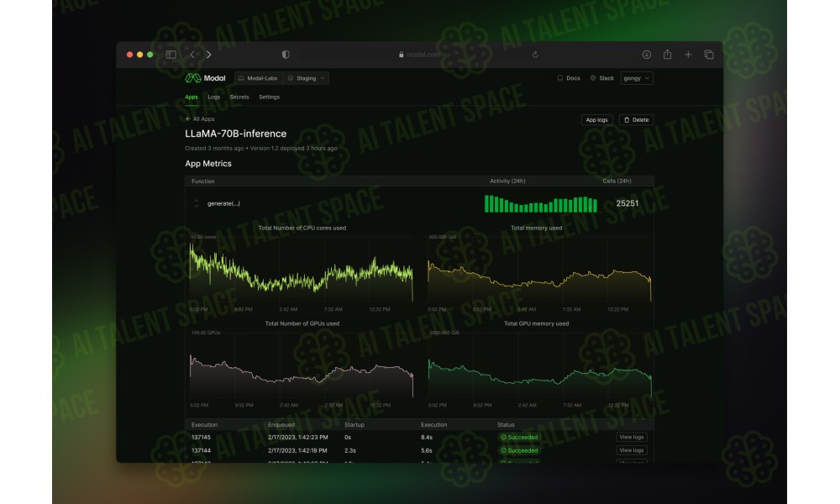Switch to the Logs tab

pyautogui.click(x=213, y=97)
